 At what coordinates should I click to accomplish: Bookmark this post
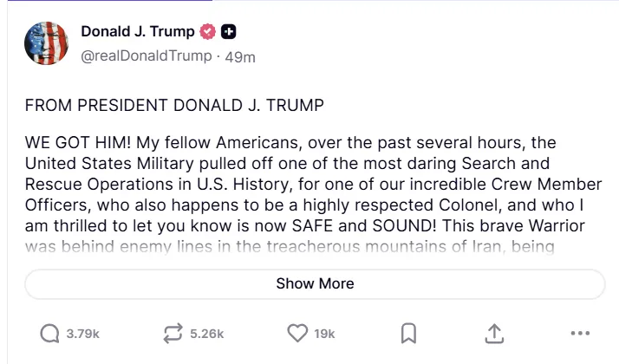409,333
